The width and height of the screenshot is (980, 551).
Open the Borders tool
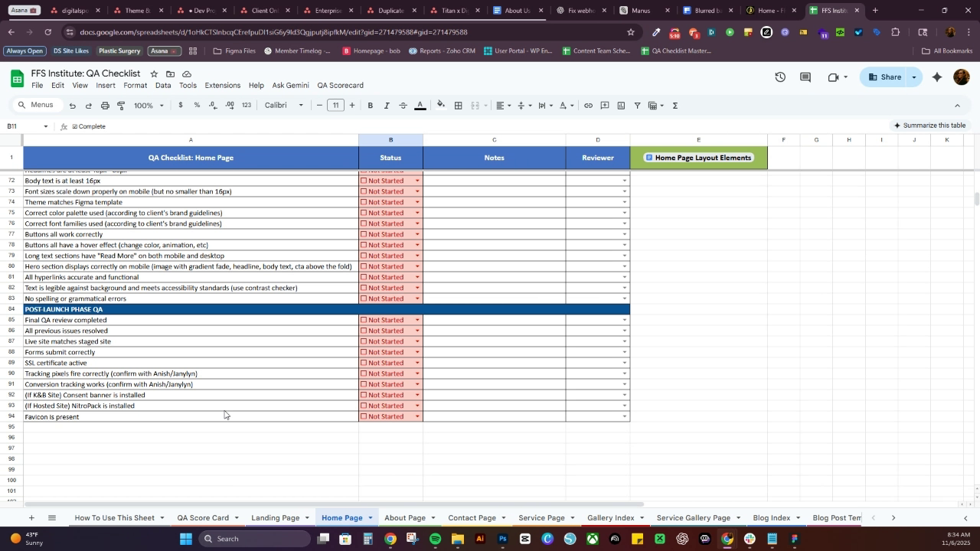click(458, 106)
